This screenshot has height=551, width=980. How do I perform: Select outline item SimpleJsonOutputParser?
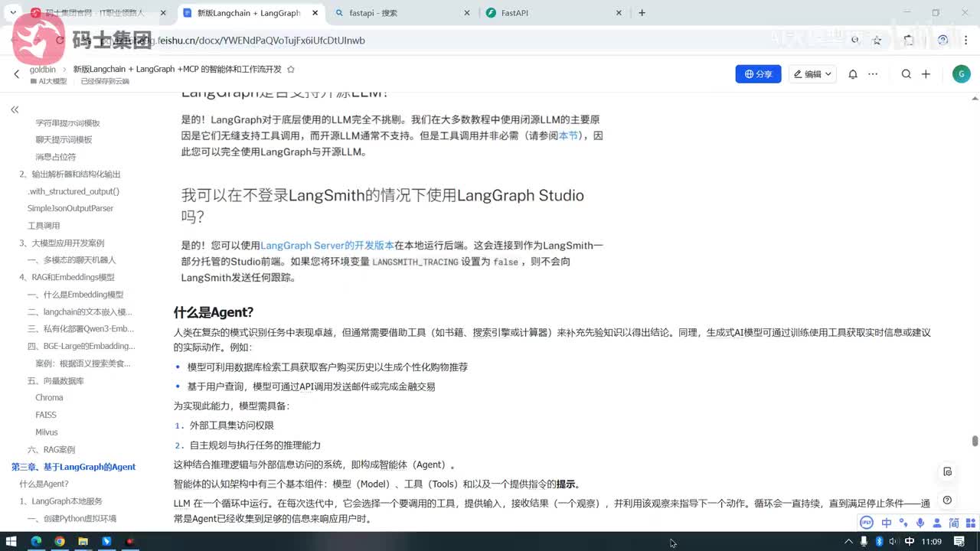pos(70,208)
